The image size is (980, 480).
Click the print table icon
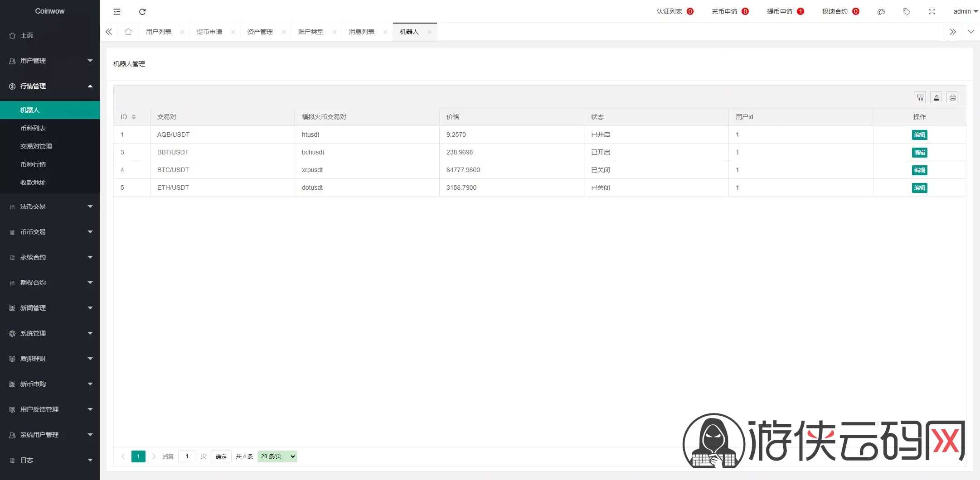[x=953, y=98]
